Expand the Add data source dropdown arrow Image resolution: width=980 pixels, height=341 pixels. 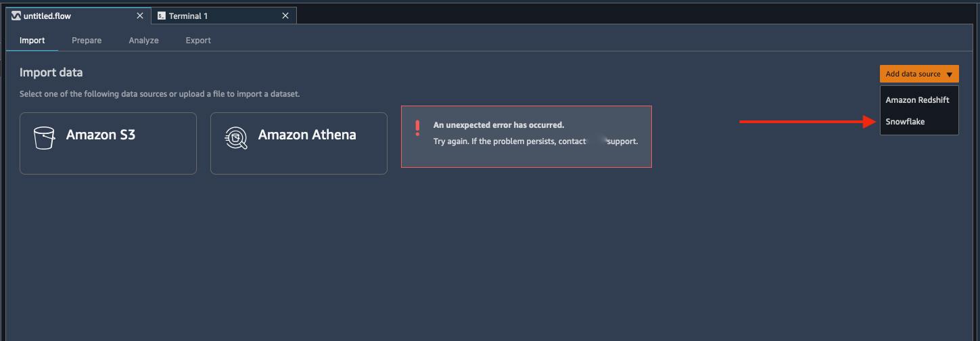[950, 74]
